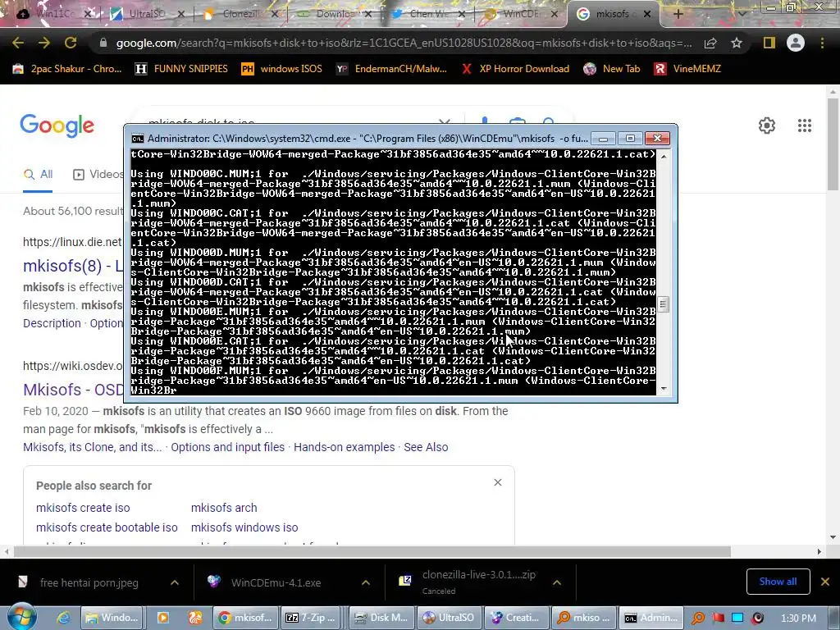Click the magnifier icon in system tray
This screenshot has width=840, height=630.
698,619
